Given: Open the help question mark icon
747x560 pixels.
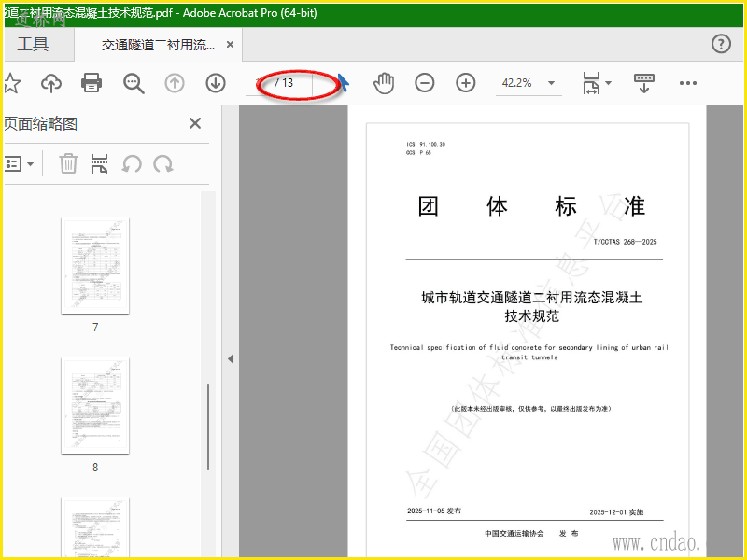Looking at the screenshot, I should pyautogui.click(x=721, y=44).
